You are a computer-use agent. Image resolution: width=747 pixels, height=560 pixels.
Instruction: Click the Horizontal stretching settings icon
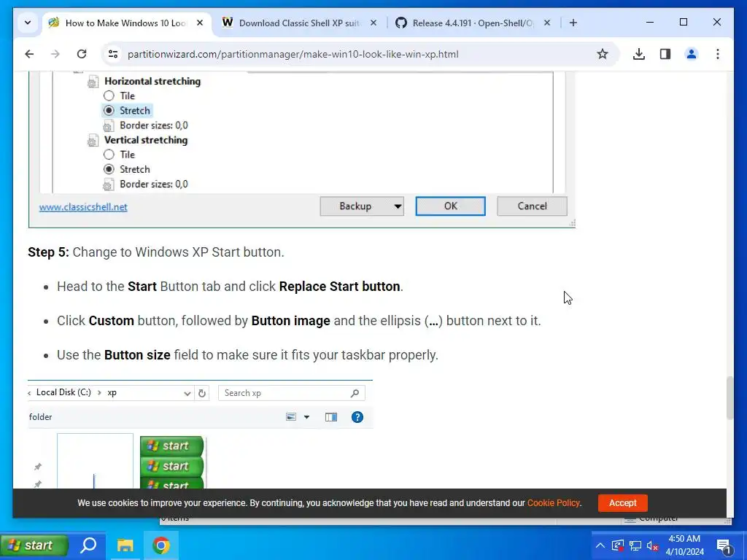pyautogui.click(x=93, y=82)
